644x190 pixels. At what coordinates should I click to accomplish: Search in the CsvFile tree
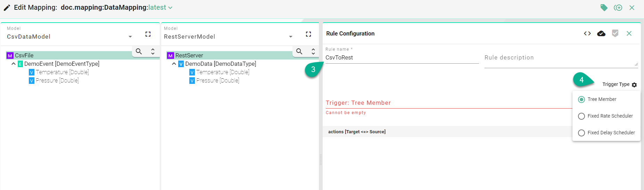(139, 52)
